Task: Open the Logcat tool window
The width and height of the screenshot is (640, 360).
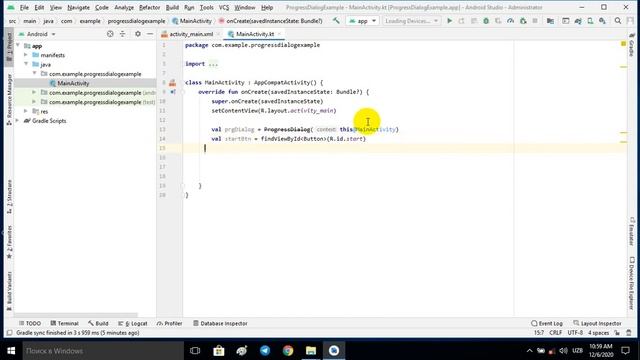Action: [133, 323]
